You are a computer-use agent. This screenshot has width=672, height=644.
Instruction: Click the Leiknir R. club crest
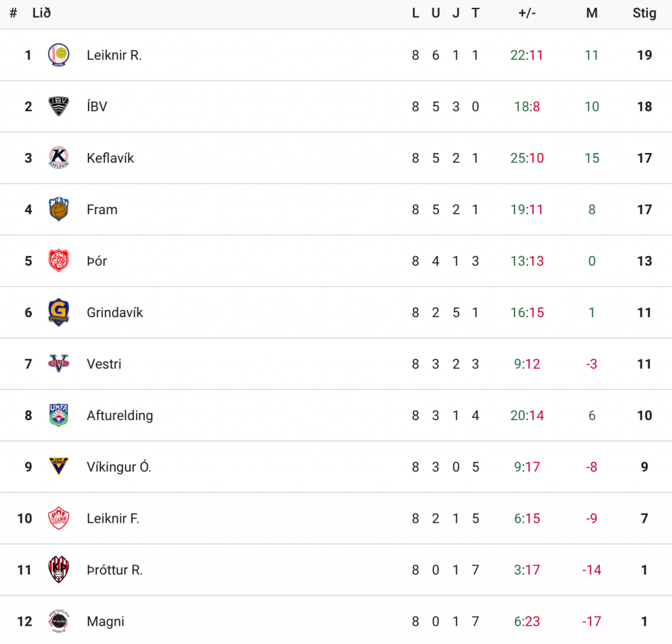tap(58, 55)
